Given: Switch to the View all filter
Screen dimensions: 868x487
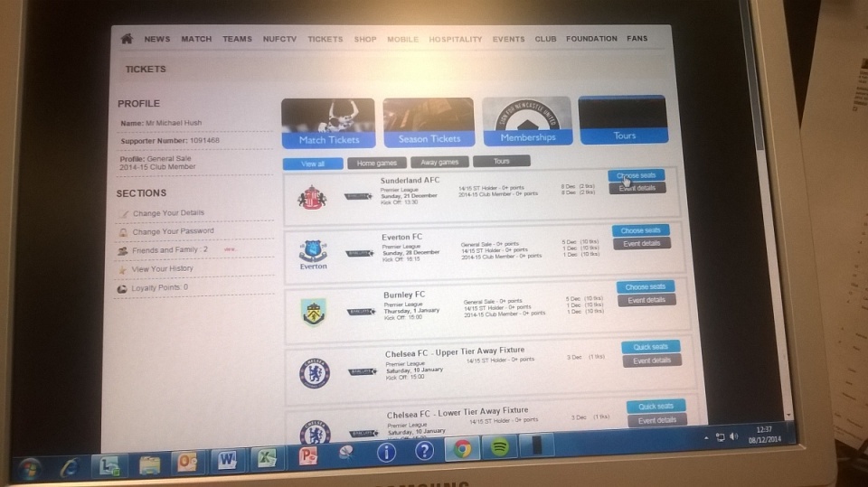Looking at the screenshot, I should tap(313, 164).
